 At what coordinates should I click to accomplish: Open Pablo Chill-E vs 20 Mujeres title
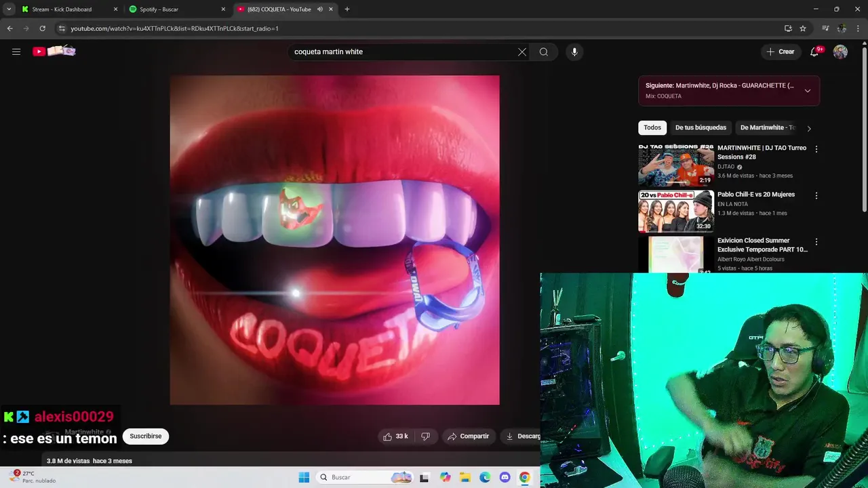pyautogui.click(x=756, y=195)
